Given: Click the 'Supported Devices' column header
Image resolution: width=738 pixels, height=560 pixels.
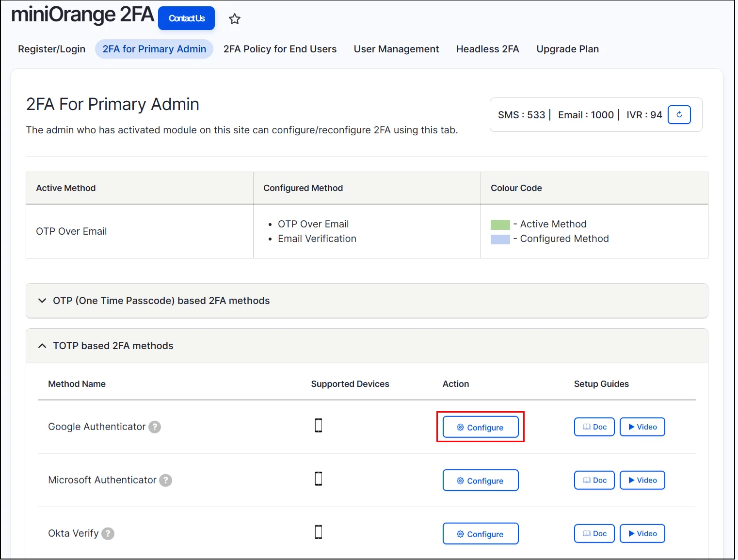Looking at the screenshot, I should [350, 384].
